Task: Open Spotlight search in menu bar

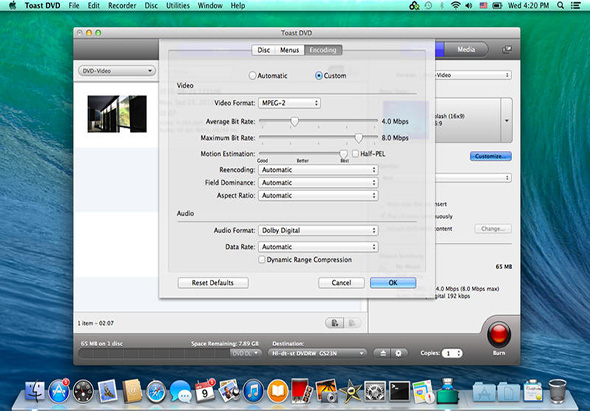Action: click(560, 6)
